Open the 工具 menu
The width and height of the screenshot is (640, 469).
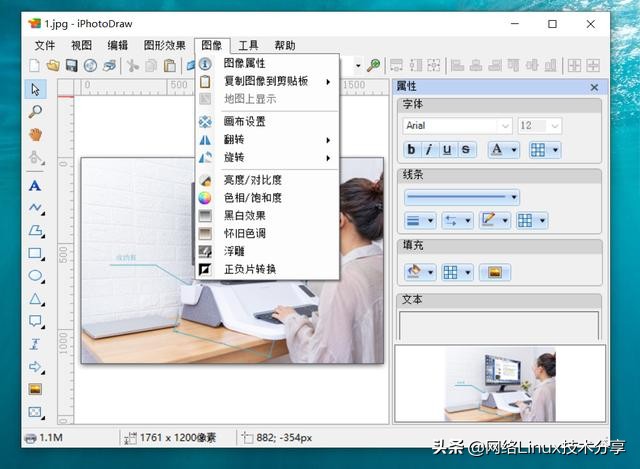click(248, 45)
